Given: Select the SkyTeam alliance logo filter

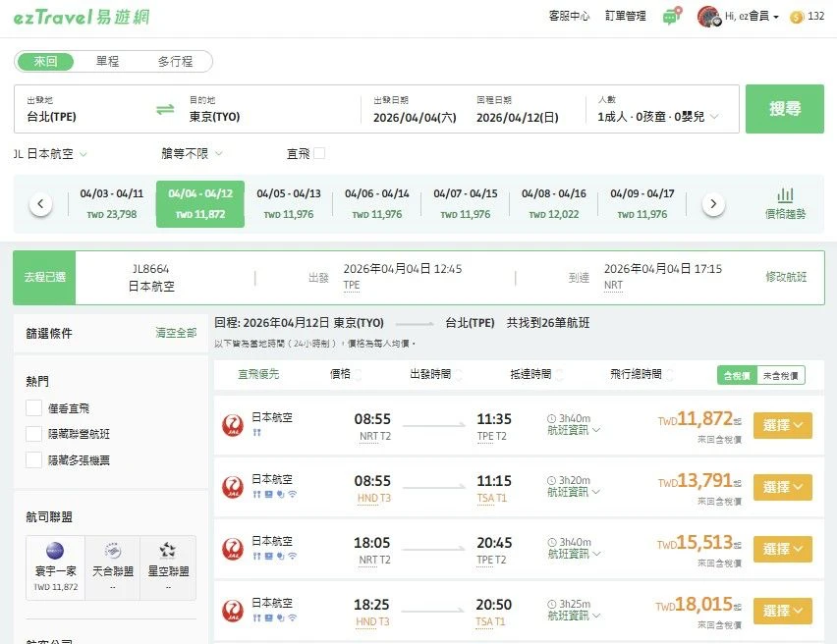Looking at the screenshot, I should [x=112, y=552].
